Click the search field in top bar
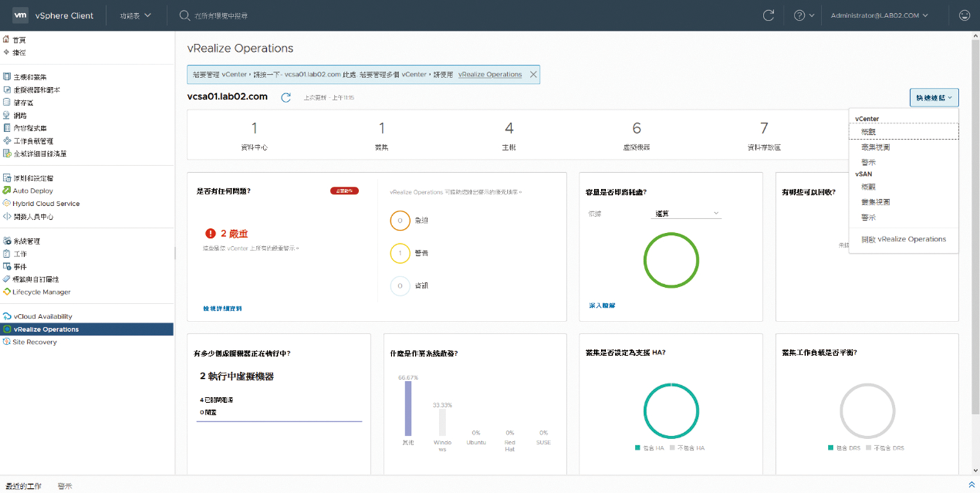The height and width of the screenshot is (493, 980). point(221,15)
